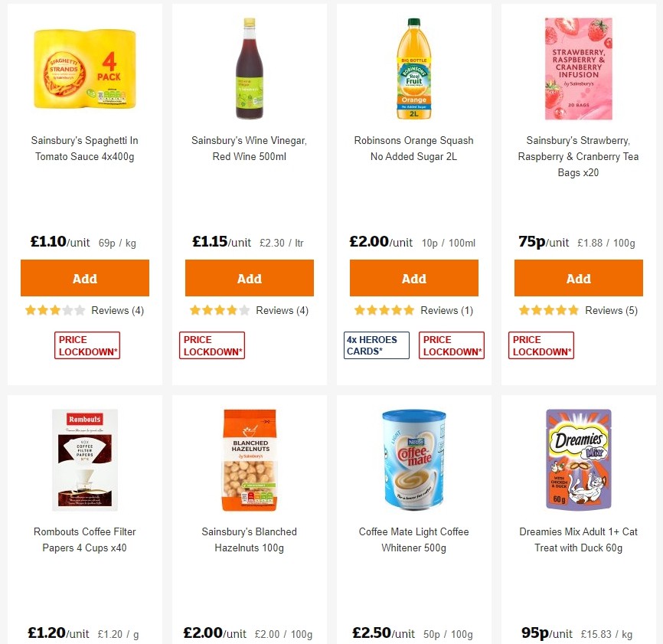View the Red Wine Vinegar bottle image

[x=249, y=68]
